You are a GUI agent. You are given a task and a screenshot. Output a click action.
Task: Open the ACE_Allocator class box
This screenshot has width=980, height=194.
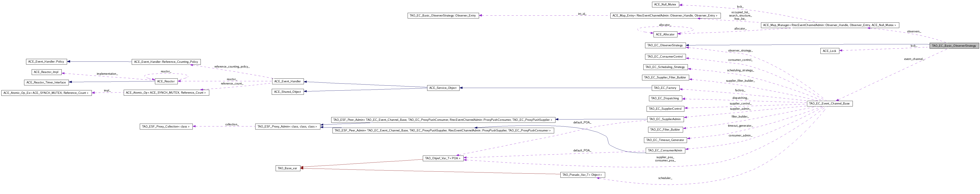(x=665, y=35)
